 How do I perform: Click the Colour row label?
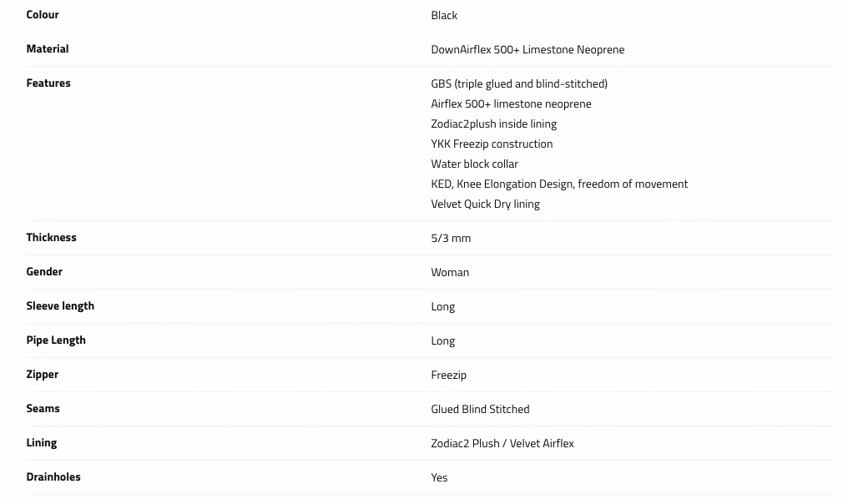[x=43, y=14]
